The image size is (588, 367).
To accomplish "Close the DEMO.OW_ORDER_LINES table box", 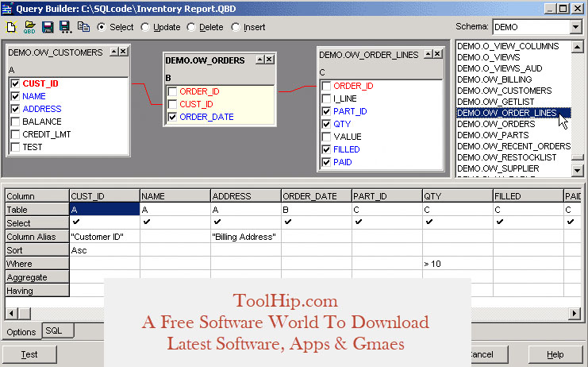I will [437, 54].
